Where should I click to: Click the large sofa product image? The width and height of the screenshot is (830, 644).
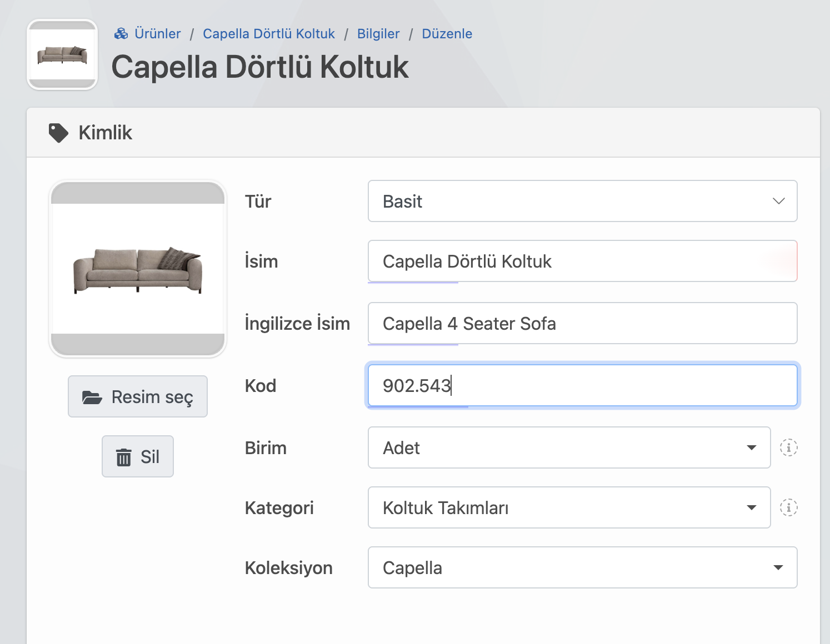pyautogui.click(x=138, y=269)
